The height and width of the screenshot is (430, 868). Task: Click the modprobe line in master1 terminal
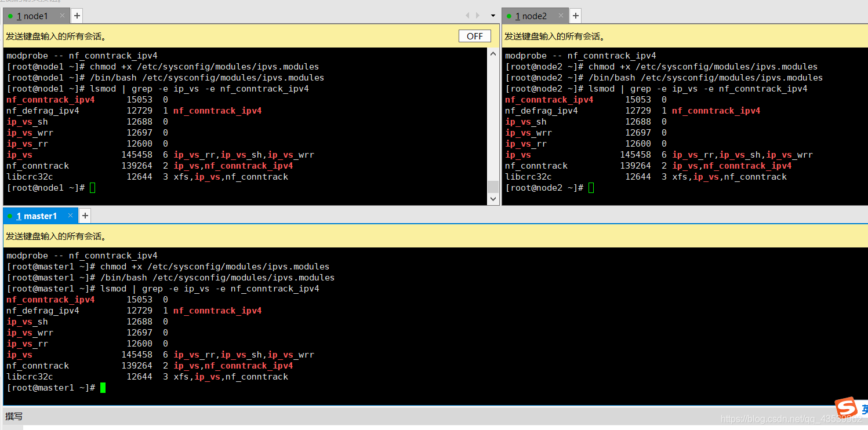click(x=82, y=256)
